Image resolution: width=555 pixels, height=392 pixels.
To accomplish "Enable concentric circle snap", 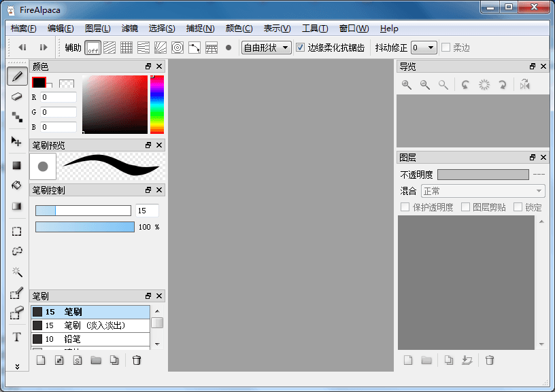I will (x=178, y=48).
